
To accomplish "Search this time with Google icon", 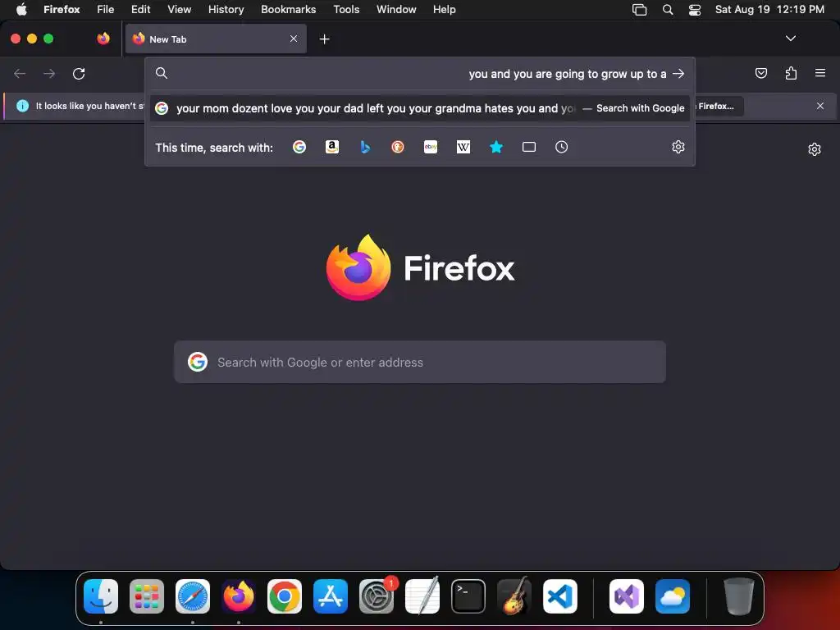I will [x=299, y=147].
